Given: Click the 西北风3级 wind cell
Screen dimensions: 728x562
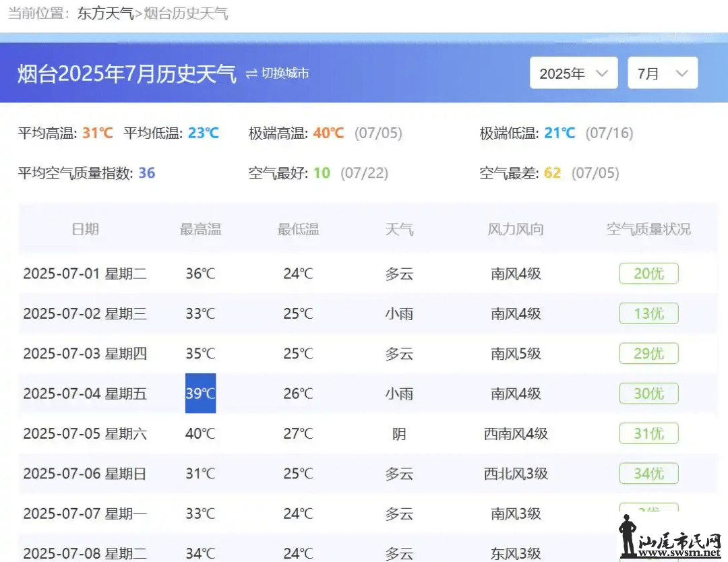Looking at the screenshot, I should tap(516, 474).
